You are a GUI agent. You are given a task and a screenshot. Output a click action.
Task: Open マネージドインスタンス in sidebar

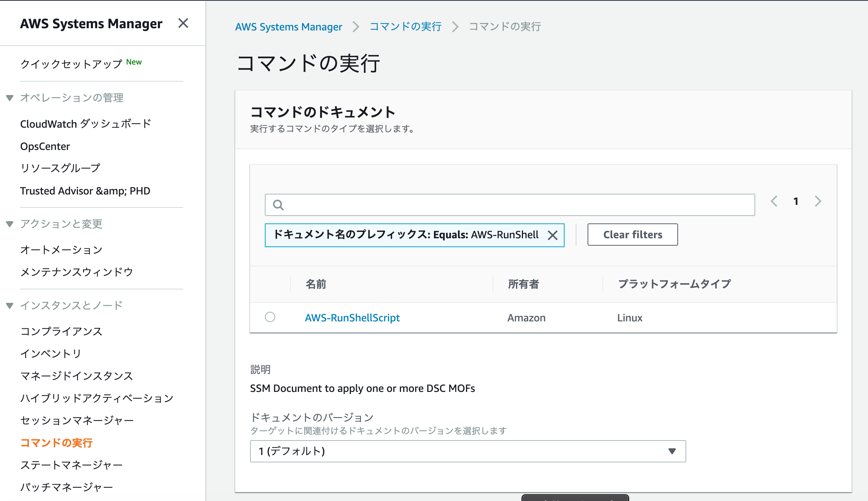[77, 376]
